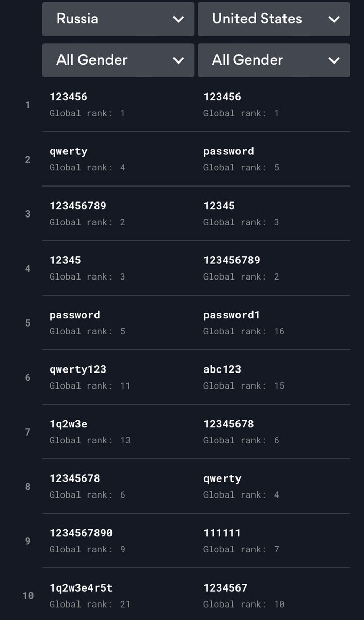Click row number 10 in the ranking column
Image resolution: width=364 pixels, height=620 pixels.
pyautogui.click(x=28, y=596)
